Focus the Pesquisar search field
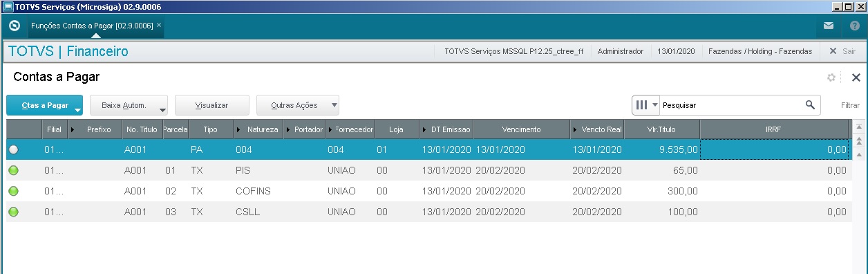 731,105
